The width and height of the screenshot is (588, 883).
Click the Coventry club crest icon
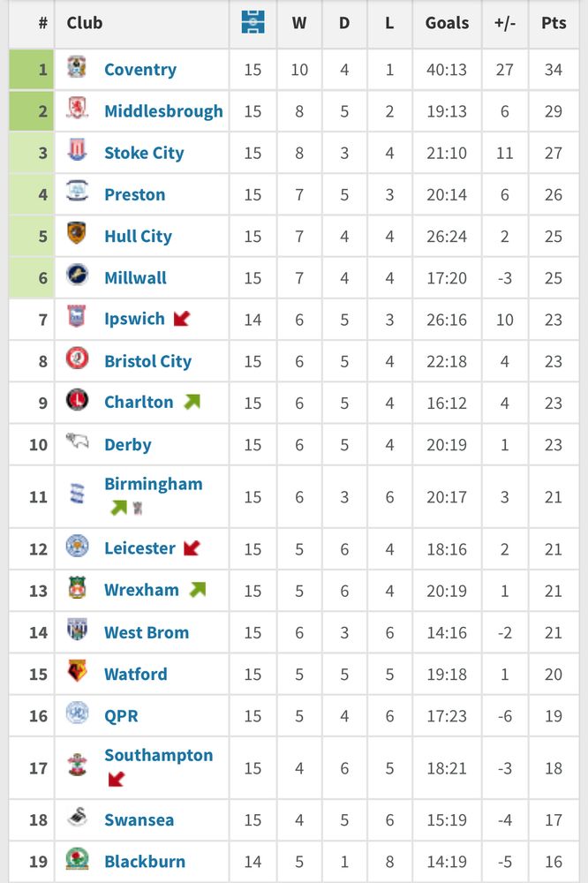(77, 66)
